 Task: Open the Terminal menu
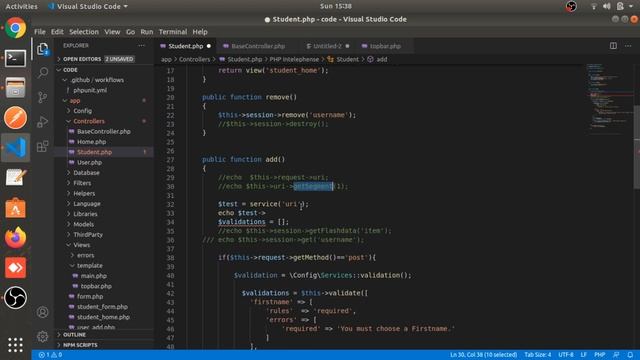[173, 32]
